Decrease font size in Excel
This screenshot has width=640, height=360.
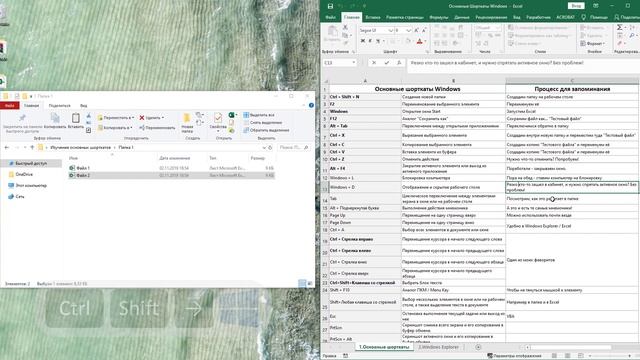tap(424, 31)
